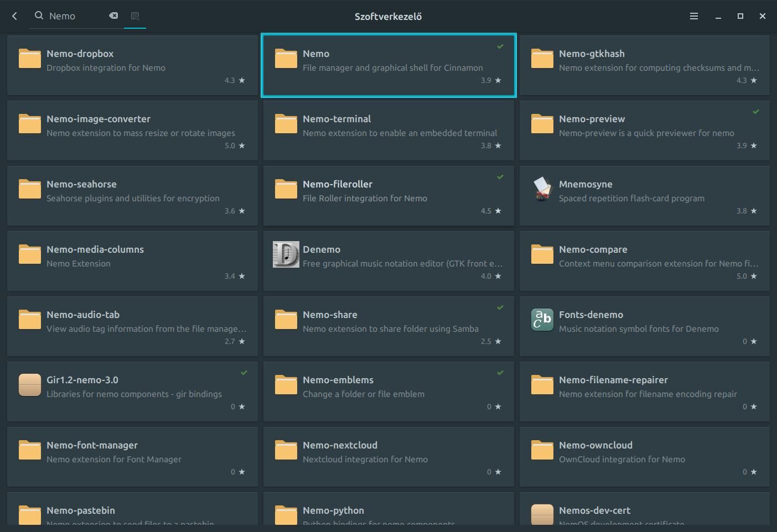Click 'Libraries for nemo components - gir bindings'
The image size is (777, 532).
click(x=134, y=394)
